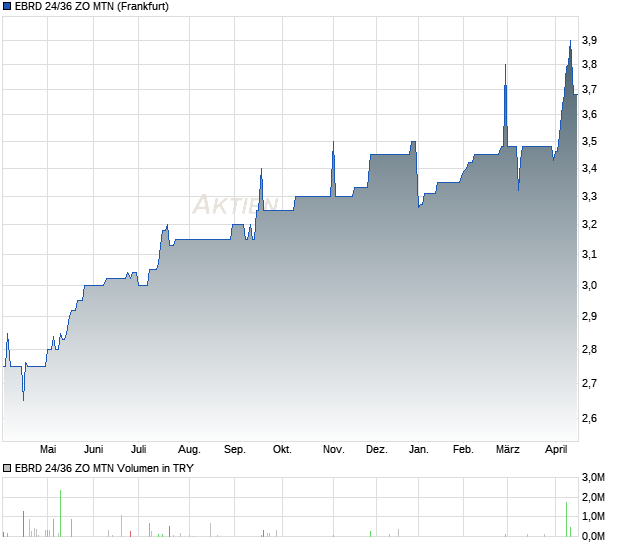Viewport: 620px width, 546px height.
Task: Click the 3,7 price axis value
Action: pyautogui.click(x=589, y=90)
